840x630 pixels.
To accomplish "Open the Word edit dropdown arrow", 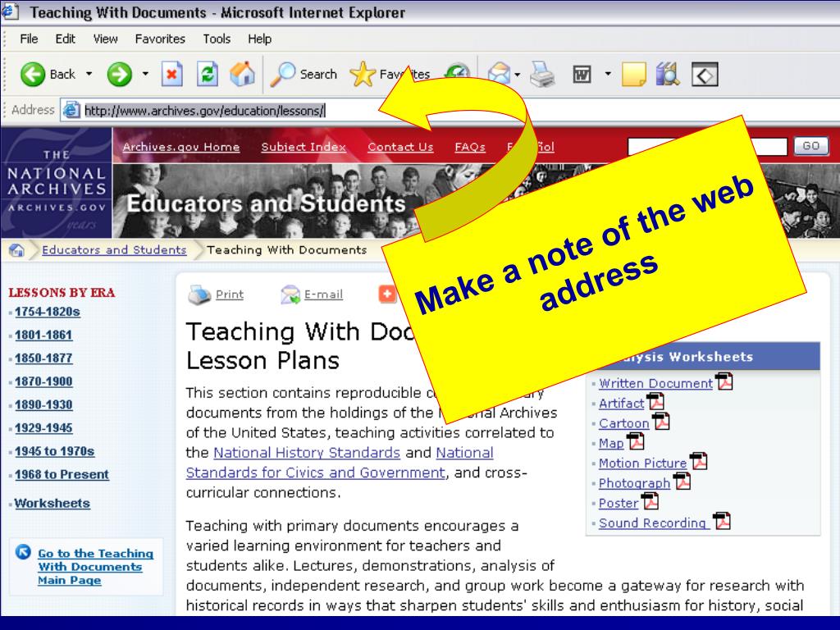I will coord(608,74).
